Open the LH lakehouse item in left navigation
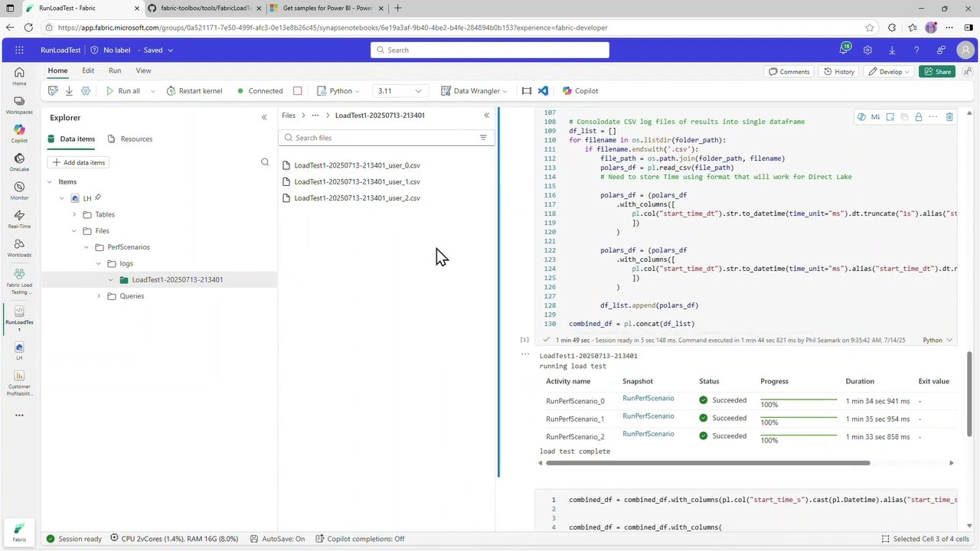The height and width of the screenshot is (551, 980). (x=19, y=350)
